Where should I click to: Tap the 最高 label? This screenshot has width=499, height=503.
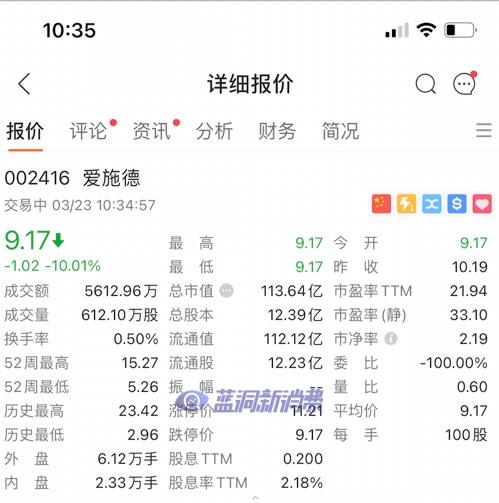pos(191,243)
